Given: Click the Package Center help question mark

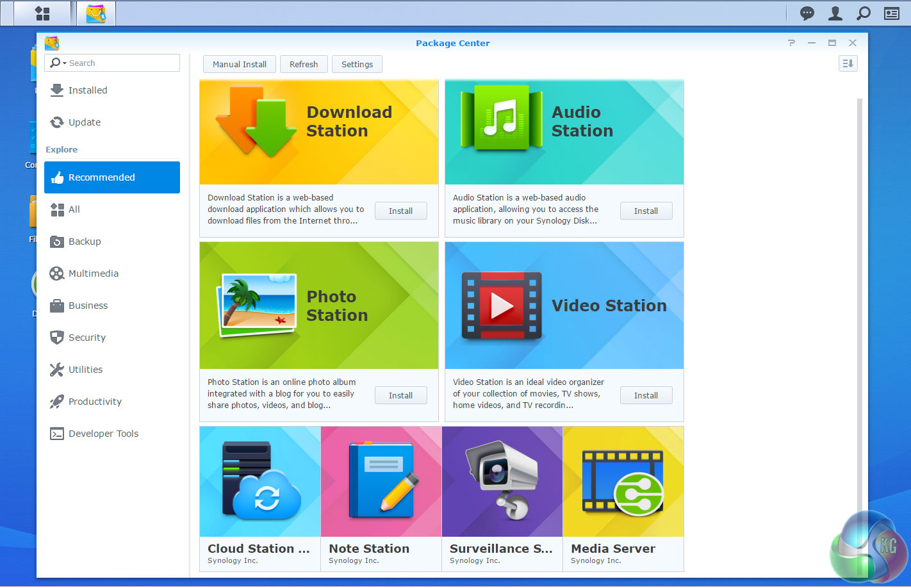Looking at the screenshot, I should click(791, 43).
